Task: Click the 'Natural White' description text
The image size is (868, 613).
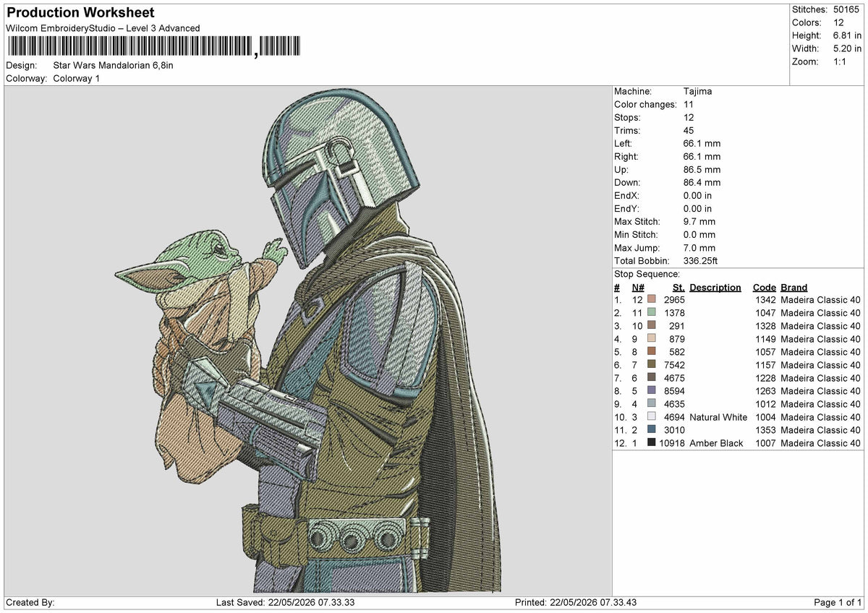Action: 718,417
